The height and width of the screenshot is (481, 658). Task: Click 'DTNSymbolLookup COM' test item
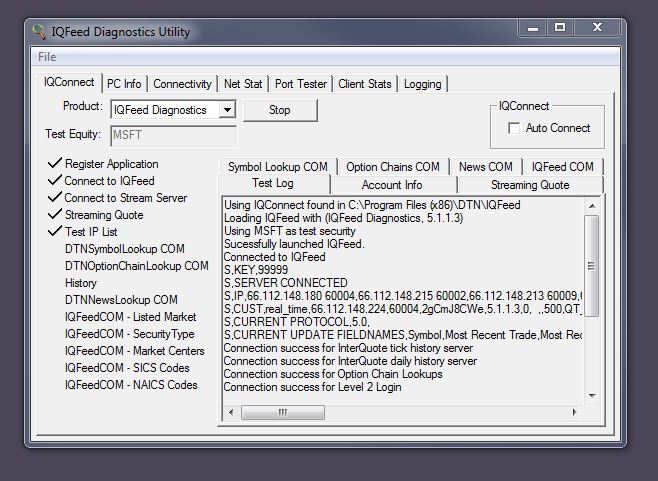(x=125, y=249)
